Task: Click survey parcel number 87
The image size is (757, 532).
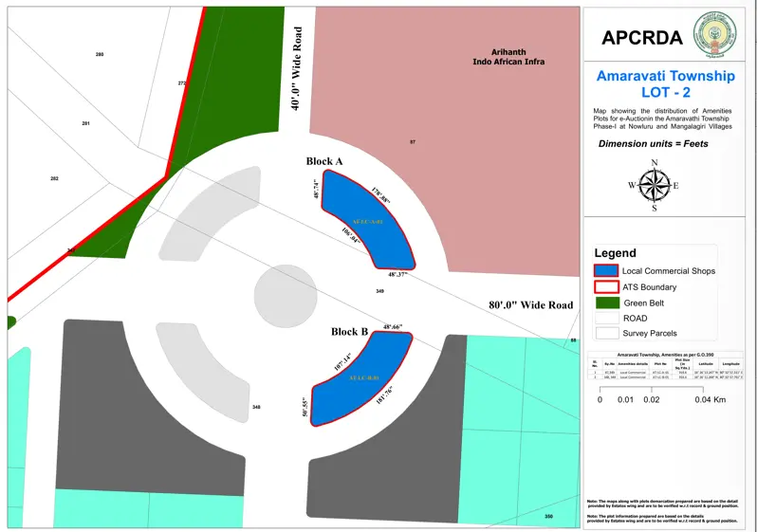Action: pos(413,142)
